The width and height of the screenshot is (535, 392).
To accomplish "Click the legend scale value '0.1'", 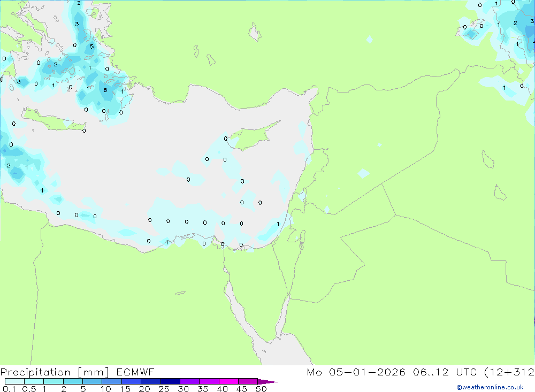I will (9, 389).
